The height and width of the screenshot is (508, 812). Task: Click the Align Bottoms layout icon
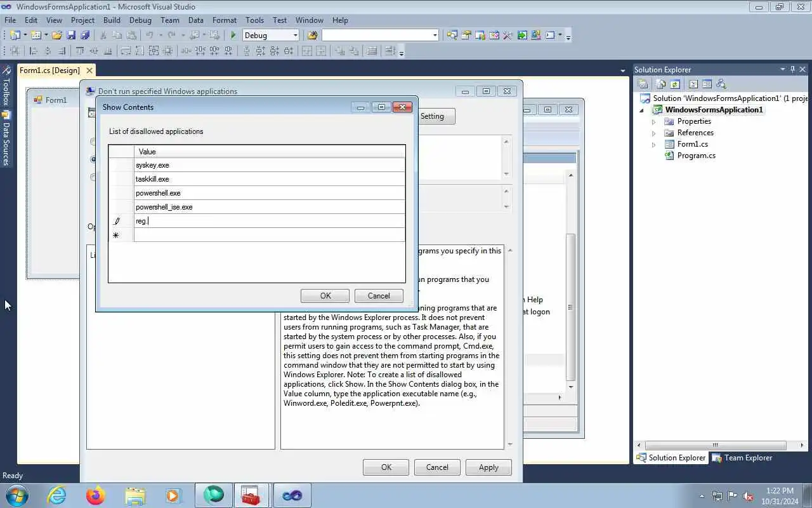tap(108, 51)
